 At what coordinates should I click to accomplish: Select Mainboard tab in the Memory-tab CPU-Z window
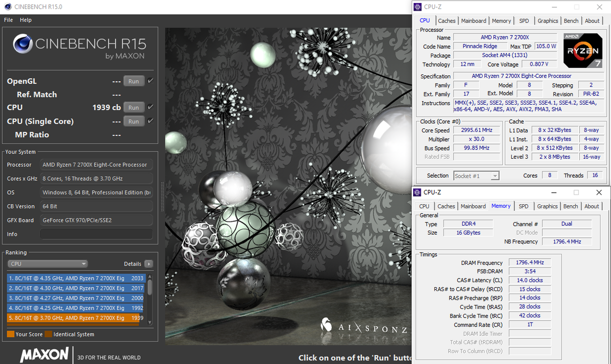(x=473, y=206)
